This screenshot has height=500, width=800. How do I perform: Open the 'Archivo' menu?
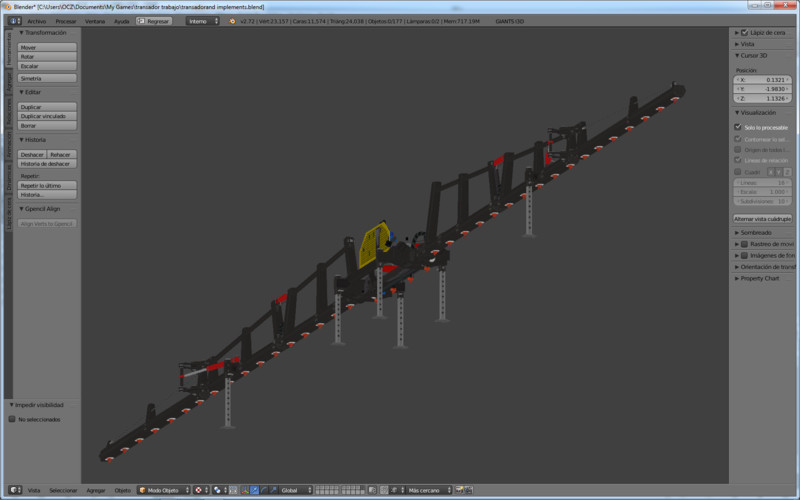pyautogui.click(x=36, y=20)
